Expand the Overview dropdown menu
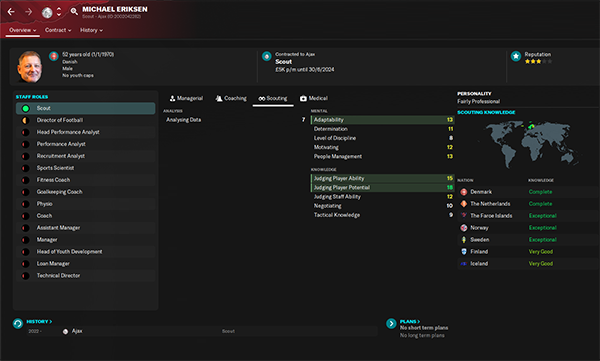The width and height of the screenshot is (600, 361). point(23,30)
